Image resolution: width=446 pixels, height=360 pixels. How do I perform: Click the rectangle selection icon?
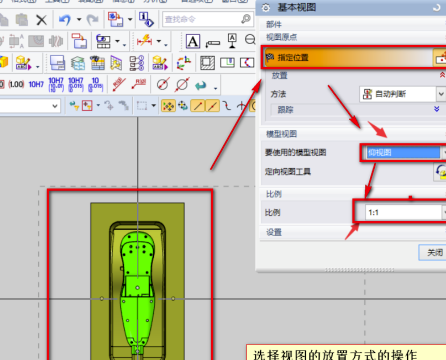tap(142, 106)
